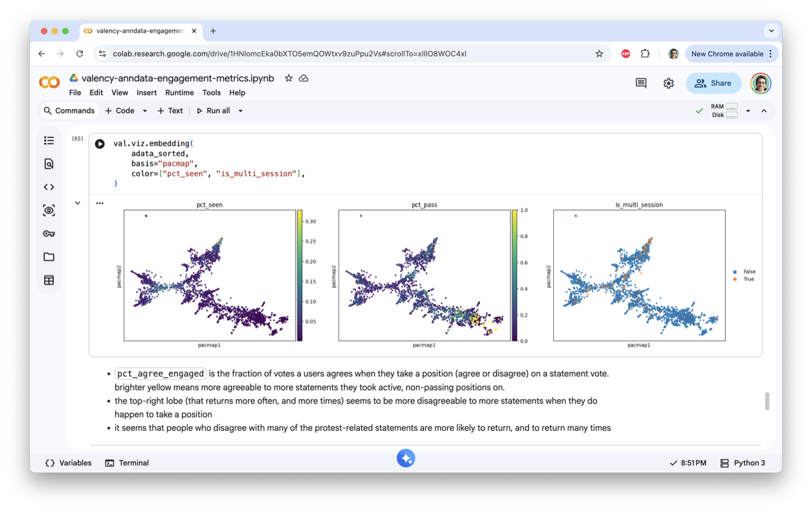Expand RAM and Disk resources dropdown
812x512 pixels.
tap(748, 111)
